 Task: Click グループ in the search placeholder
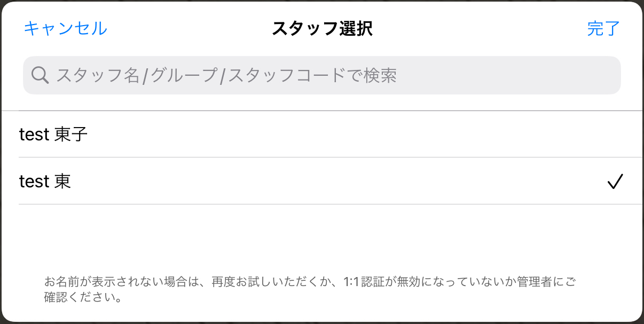pyautogui.click(x=183, y=75)
